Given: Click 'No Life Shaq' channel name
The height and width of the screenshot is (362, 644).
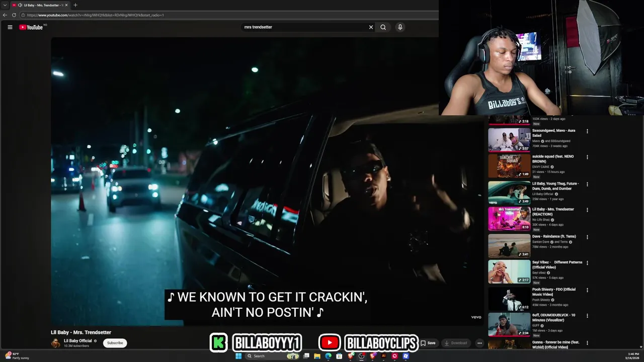Looking at the screenshot, I should tap(541, 220).
